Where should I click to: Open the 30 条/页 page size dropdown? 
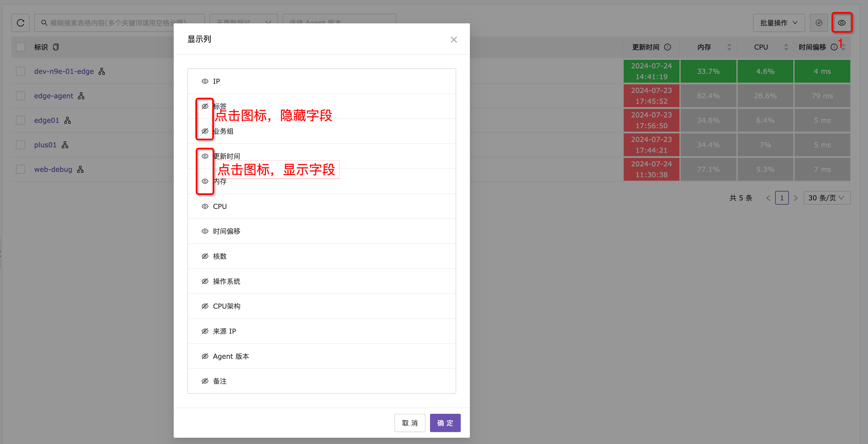827,198
